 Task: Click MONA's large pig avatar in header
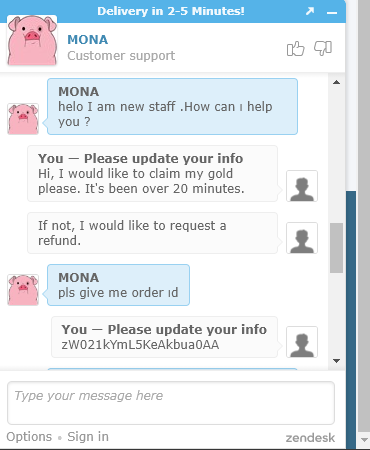click(32, 40)
